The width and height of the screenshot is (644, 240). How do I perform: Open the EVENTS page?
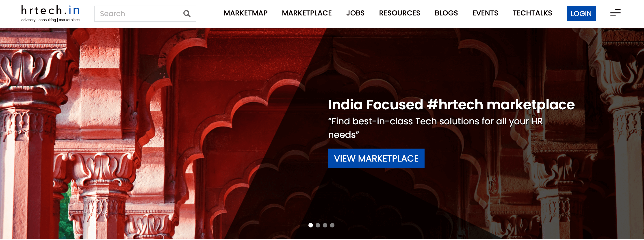coord(485,13)
